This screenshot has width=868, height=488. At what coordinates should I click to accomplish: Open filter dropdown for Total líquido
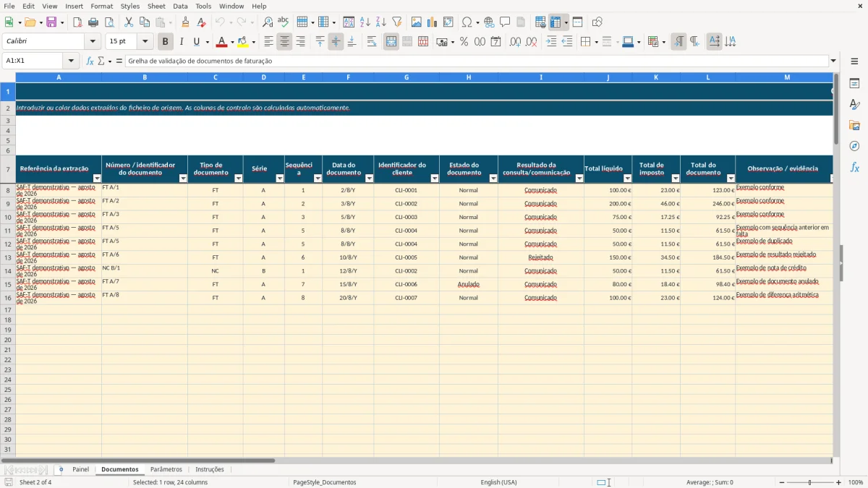(x=627, y=178)
